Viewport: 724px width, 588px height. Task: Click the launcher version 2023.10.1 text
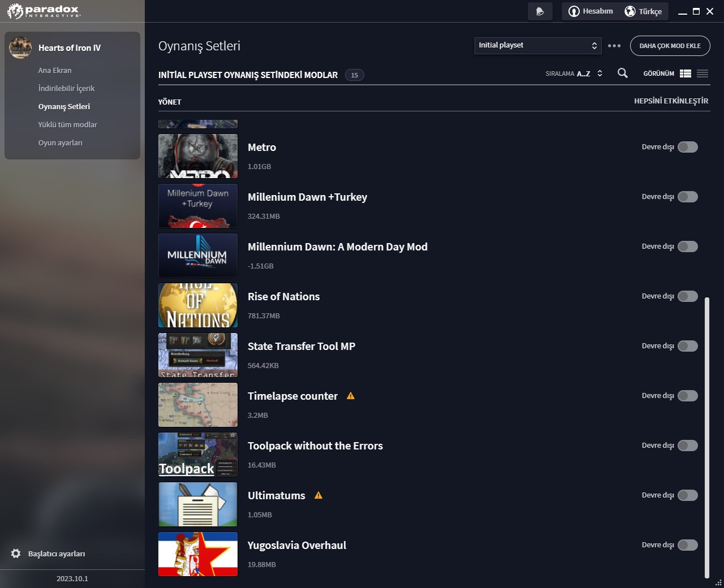point(72,578)
